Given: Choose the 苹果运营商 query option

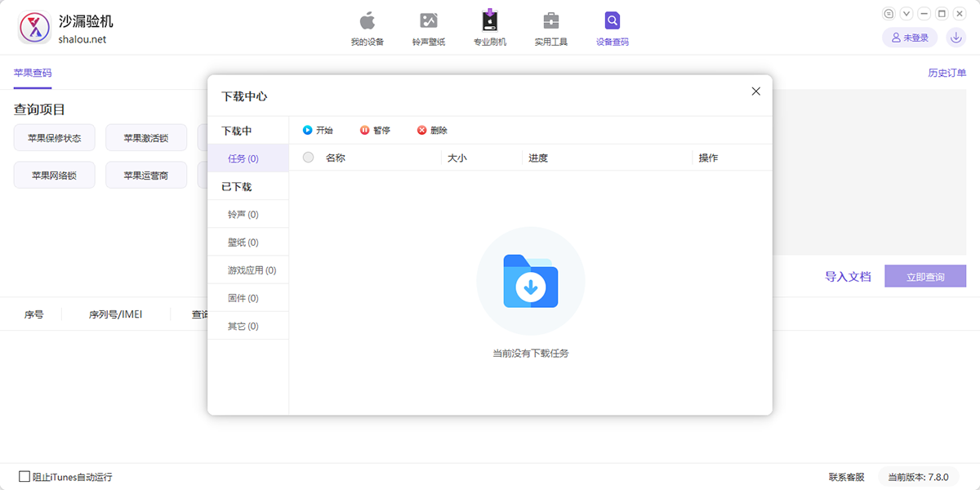Looking at the screenshot, I should point(146,175).
